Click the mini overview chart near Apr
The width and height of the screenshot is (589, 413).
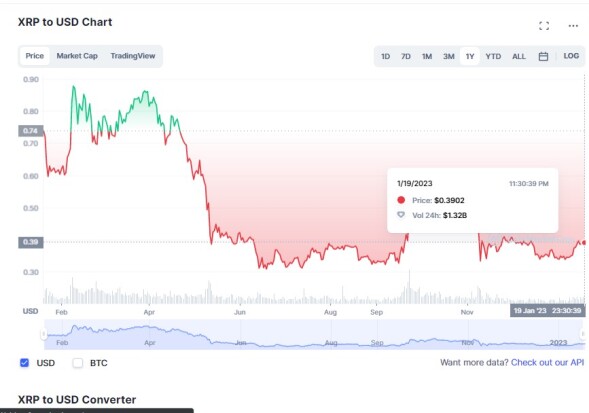tap(150, 334)
